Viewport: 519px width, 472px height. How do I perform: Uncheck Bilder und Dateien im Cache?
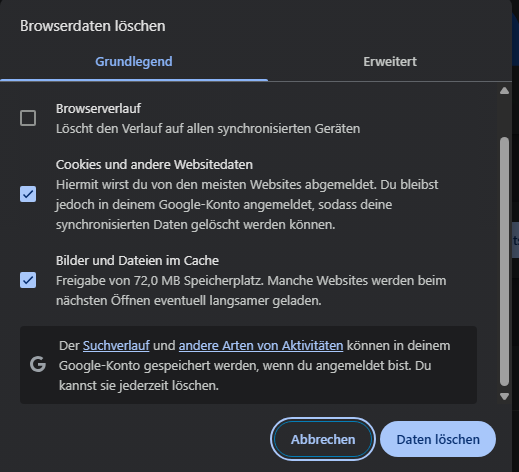28,280
